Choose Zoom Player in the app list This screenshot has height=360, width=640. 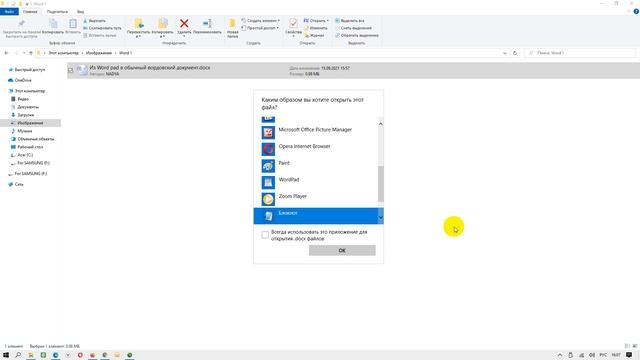(318, 199)
